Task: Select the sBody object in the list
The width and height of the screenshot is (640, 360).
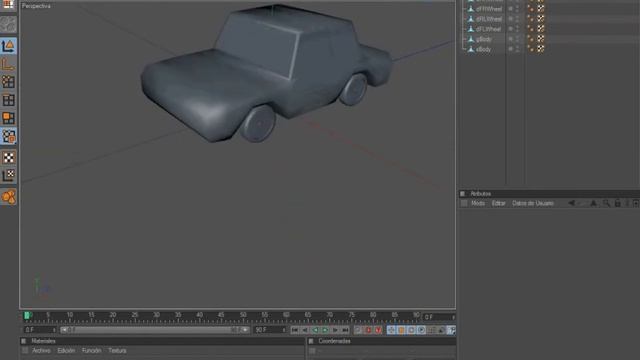Action: click(x=483, y=49)
